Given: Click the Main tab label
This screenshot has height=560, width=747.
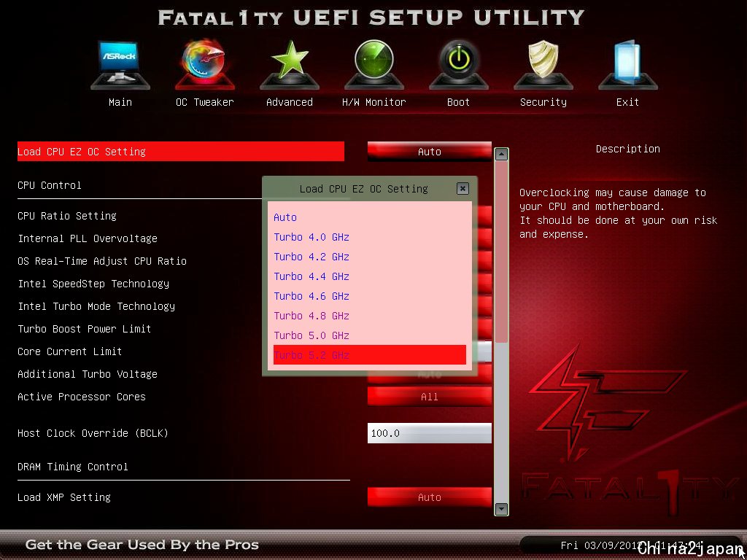Looking at the screenshot, I should click(120, 102).
